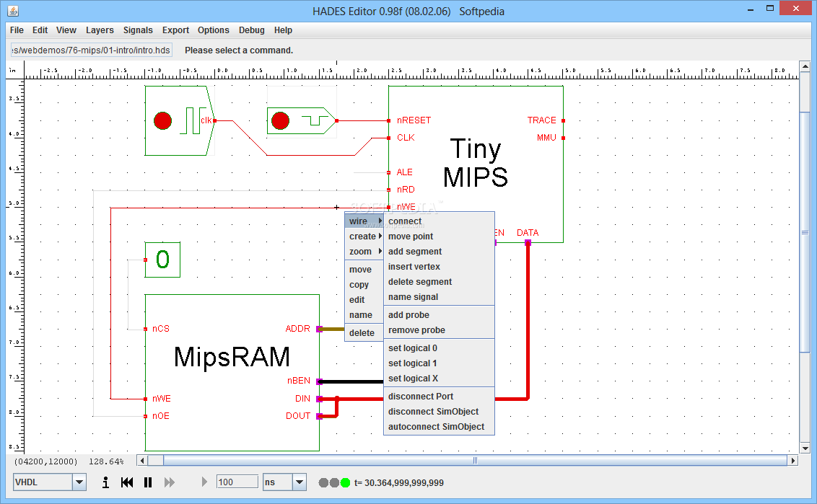Select disconnect Port
Screen dimensions: 817x504
[439, 397]
